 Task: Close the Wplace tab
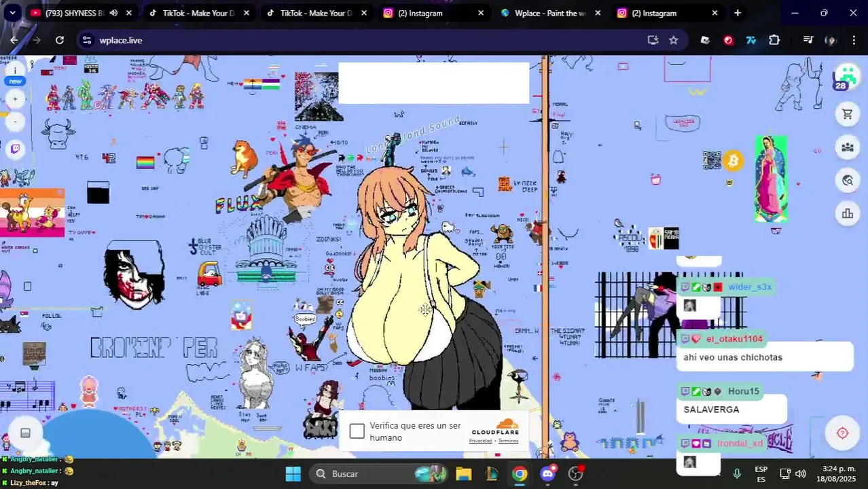598,13
